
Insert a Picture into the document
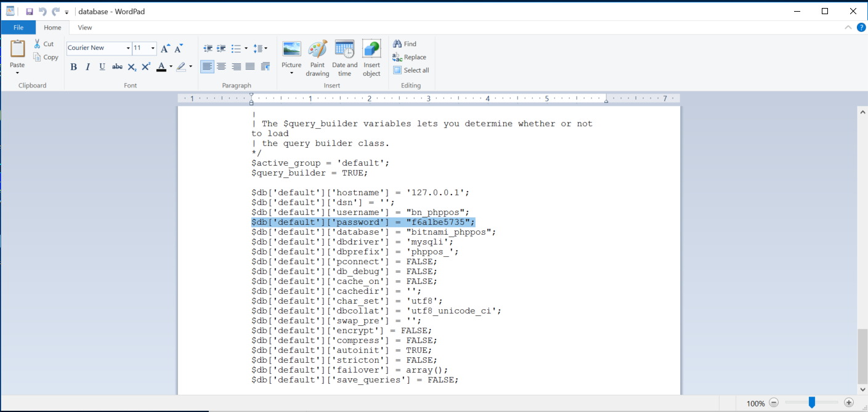291,56
